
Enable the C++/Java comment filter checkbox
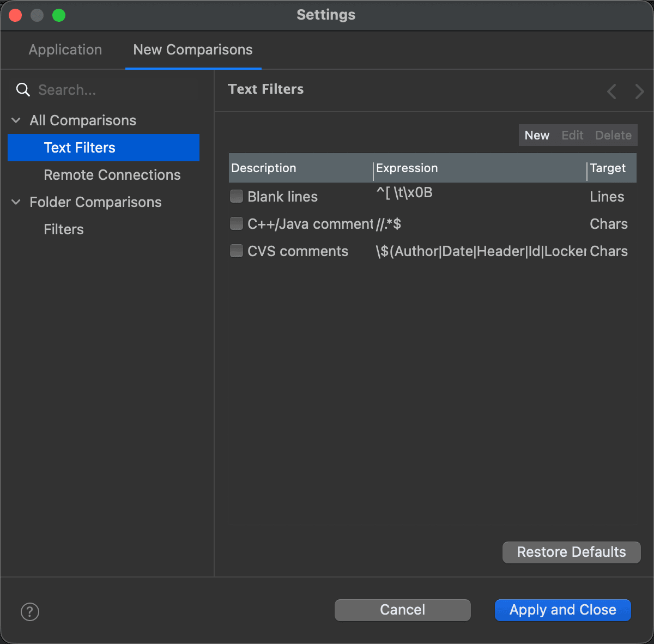pyautogui.click(x=237, y=223)
